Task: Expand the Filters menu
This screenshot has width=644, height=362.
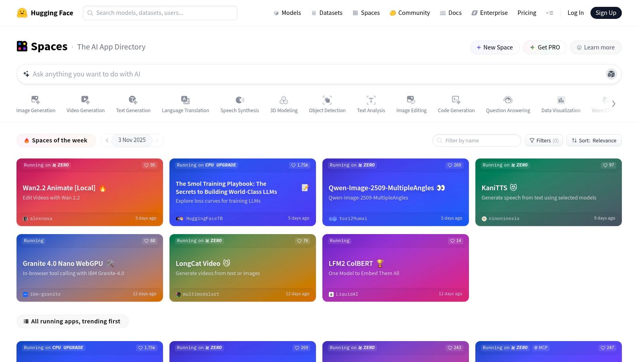Action: pos(544,140)
